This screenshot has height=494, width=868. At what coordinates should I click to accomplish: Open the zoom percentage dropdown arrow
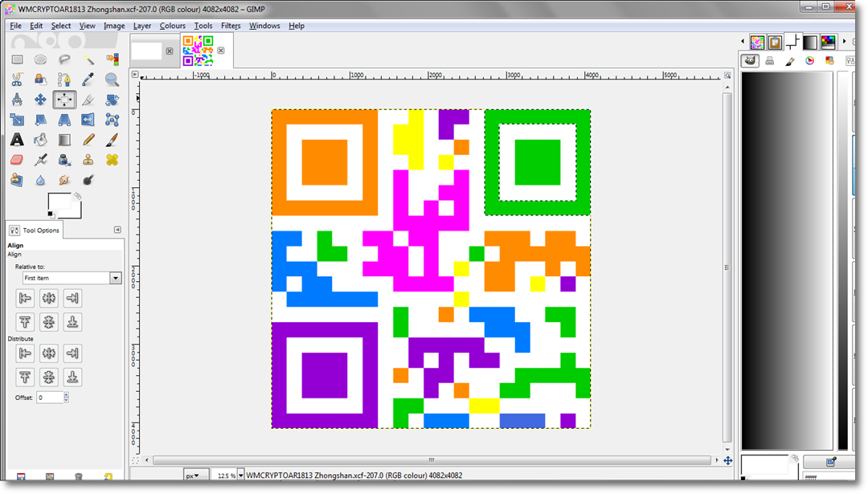click(x=241, y=476)
